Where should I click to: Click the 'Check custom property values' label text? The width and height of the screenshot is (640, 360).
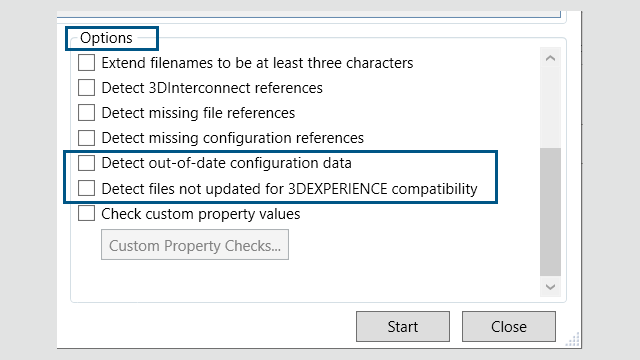tap(200, 214)
